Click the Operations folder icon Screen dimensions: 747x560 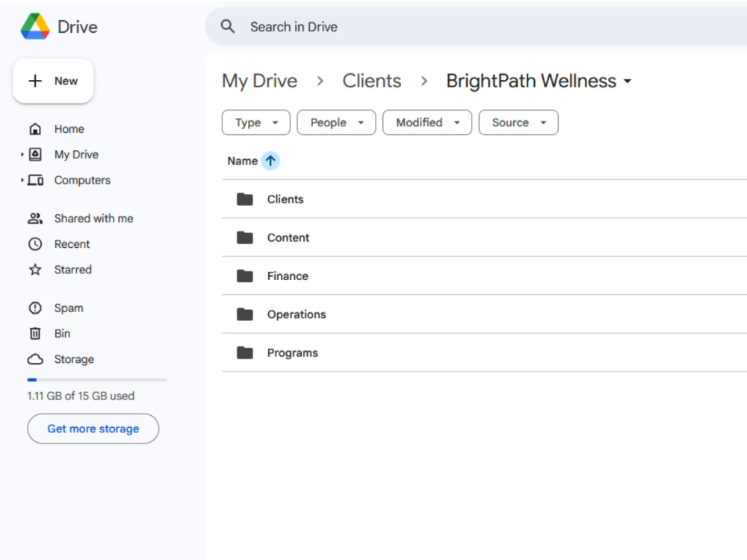coord(245,314)
